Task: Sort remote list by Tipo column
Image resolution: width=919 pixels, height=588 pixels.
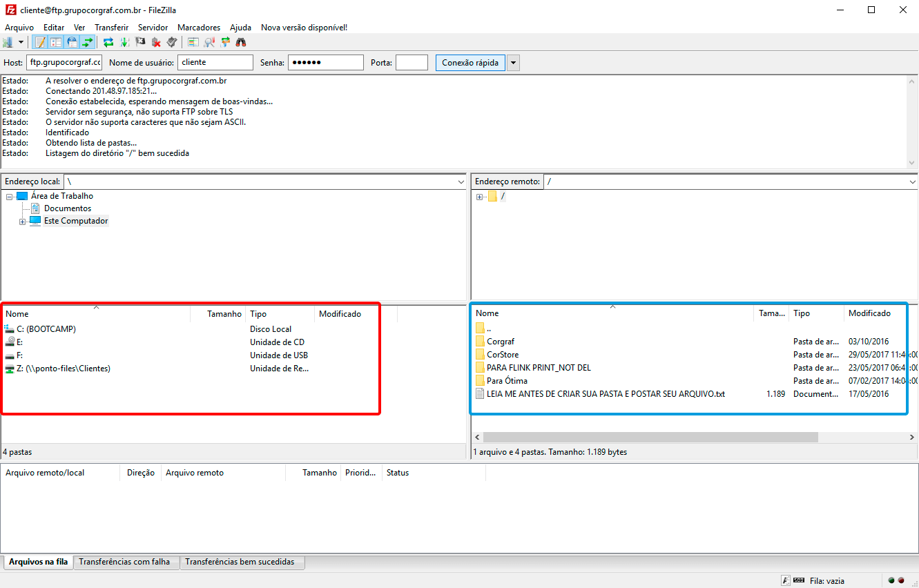Action: 817,313
